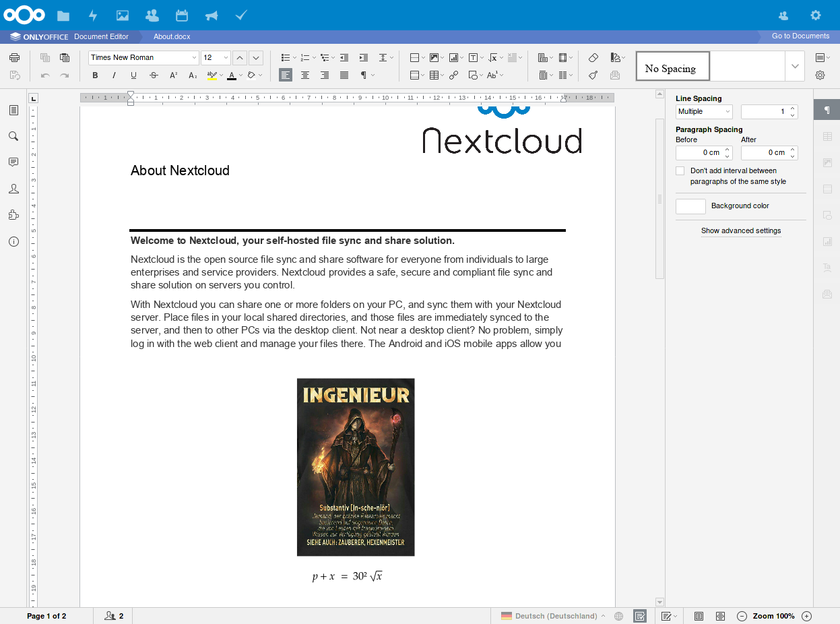Screen dimensions: 840x624
Task: Open the plugins panel in left sidebar
Action: point(13,215)
